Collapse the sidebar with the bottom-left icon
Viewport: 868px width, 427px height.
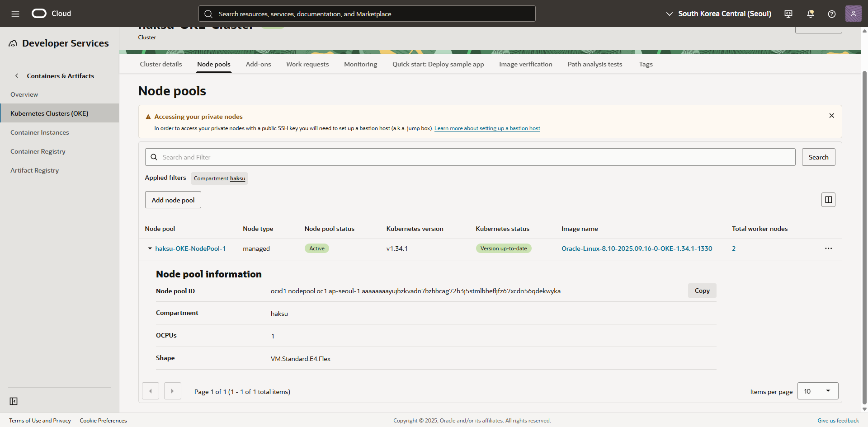tap(14, 401)
